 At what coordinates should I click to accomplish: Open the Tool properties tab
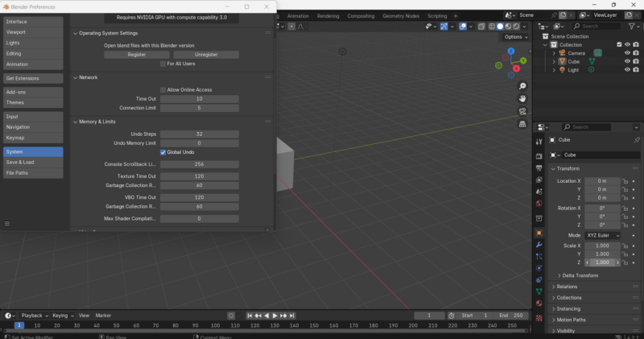pos(539,142)
